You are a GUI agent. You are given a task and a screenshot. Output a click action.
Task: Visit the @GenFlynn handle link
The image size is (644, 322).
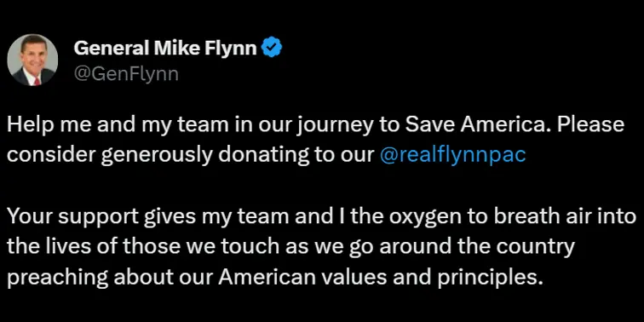click(126, 74)
